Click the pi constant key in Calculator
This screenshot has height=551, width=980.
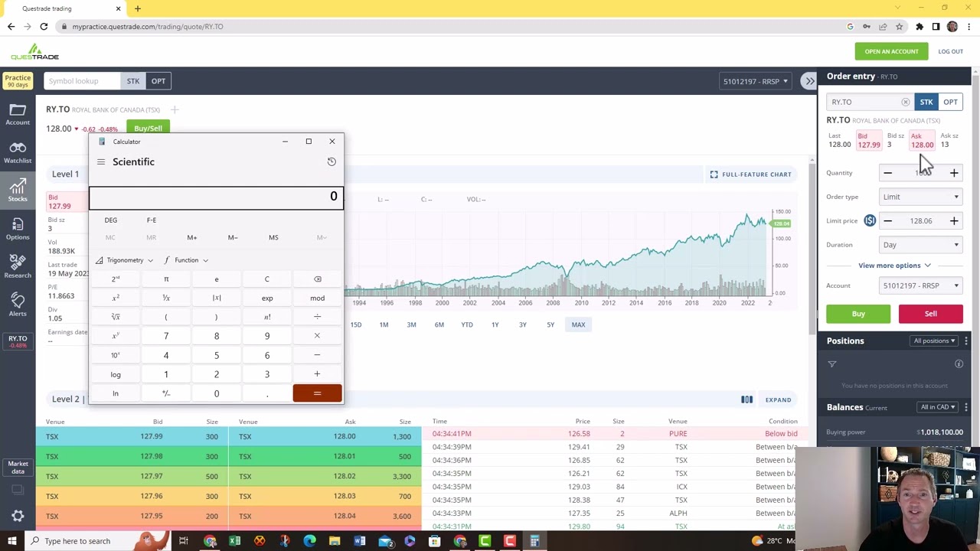point(165,279)
